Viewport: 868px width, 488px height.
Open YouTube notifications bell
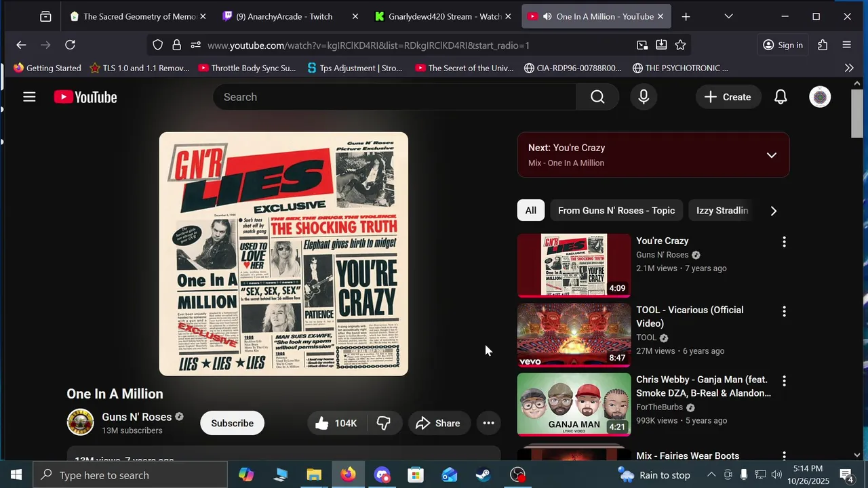781,97
